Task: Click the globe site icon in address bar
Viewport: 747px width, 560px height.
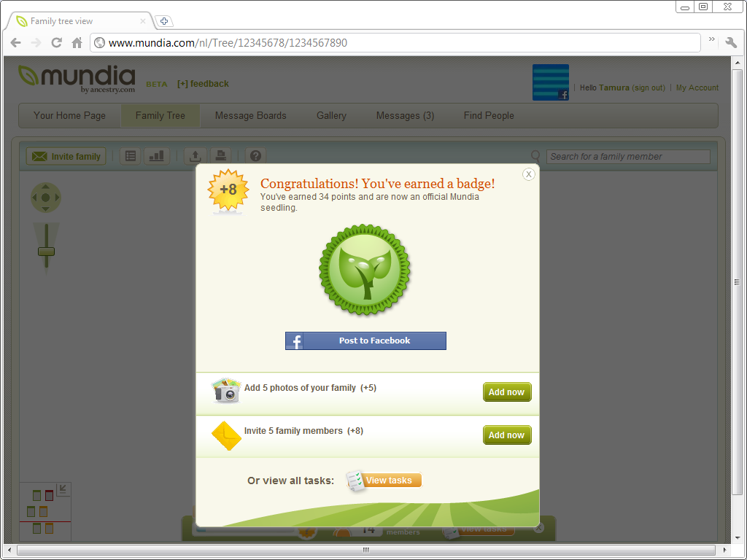Action: point(99,43)
